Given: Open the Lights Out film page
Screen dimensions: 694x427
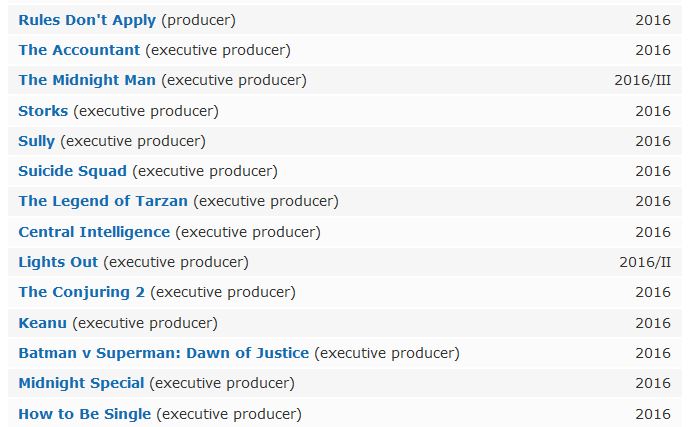Looking at the screenshot, I should tap(58, 262).
